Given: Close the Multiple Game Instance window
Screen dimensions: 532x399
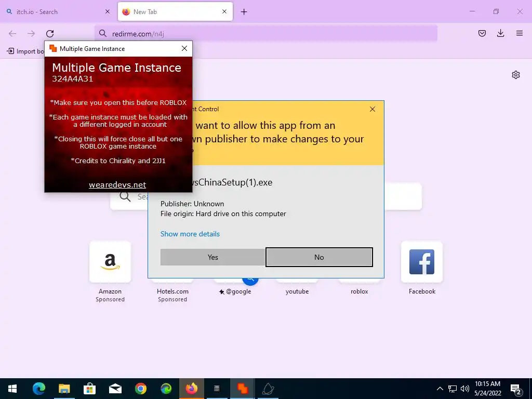Looking at the screenshot, I should [x=184, y=48].
